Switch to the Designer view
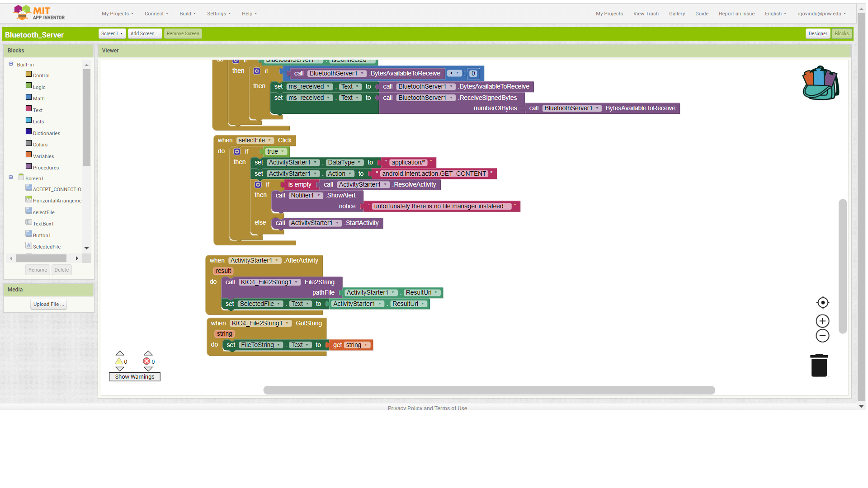Image resolution: width=868 pixels, height=488 pixels. tap(817, 33)
